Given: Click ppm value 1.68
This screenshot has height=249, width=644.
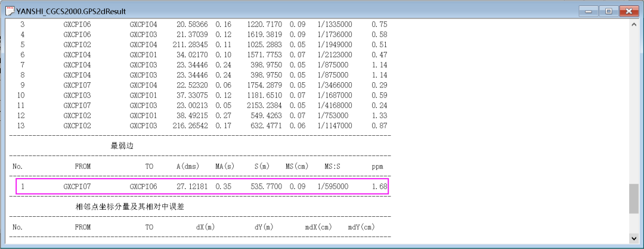Looking at the screenshot, I should [379, 186].
